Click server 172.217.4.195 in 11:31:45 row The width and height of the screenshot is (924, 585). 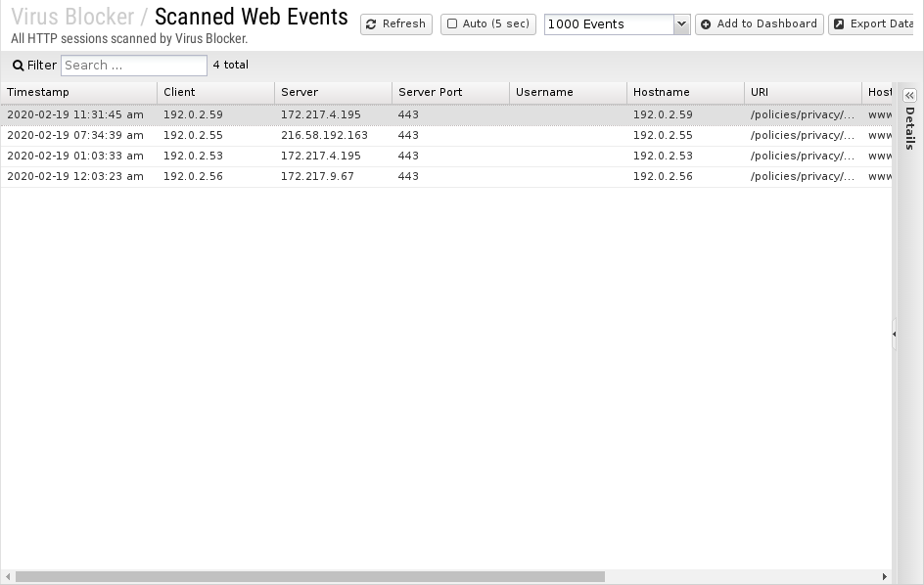tap(321, 114)
